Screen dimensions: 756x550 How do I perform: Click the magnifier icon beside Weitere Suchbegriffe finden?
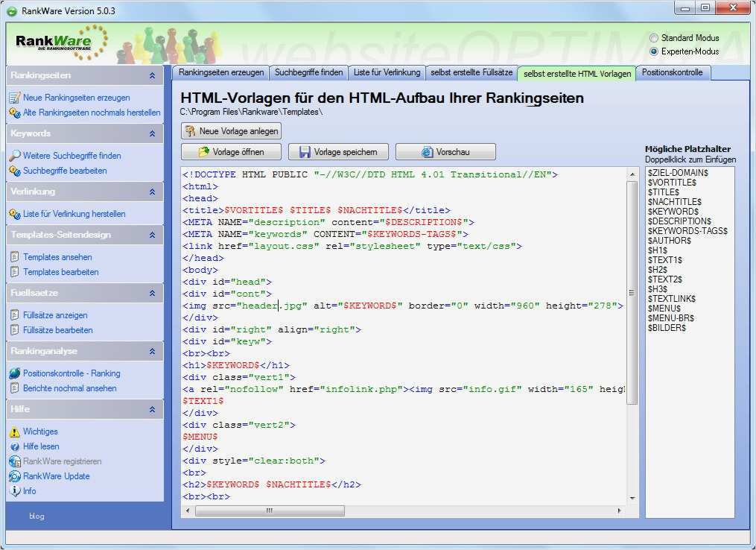click(x=14, y=156)
